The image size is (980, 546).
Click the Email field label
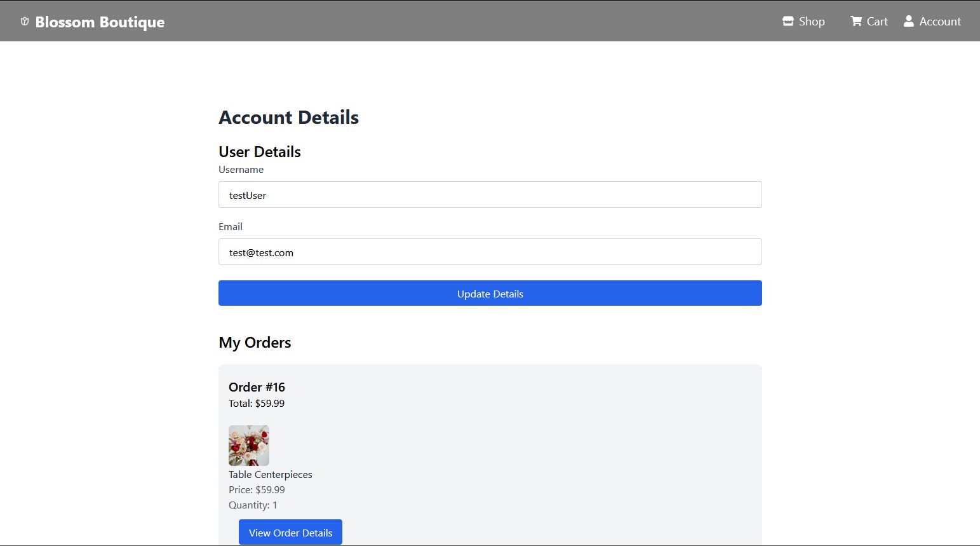point(231,227)
